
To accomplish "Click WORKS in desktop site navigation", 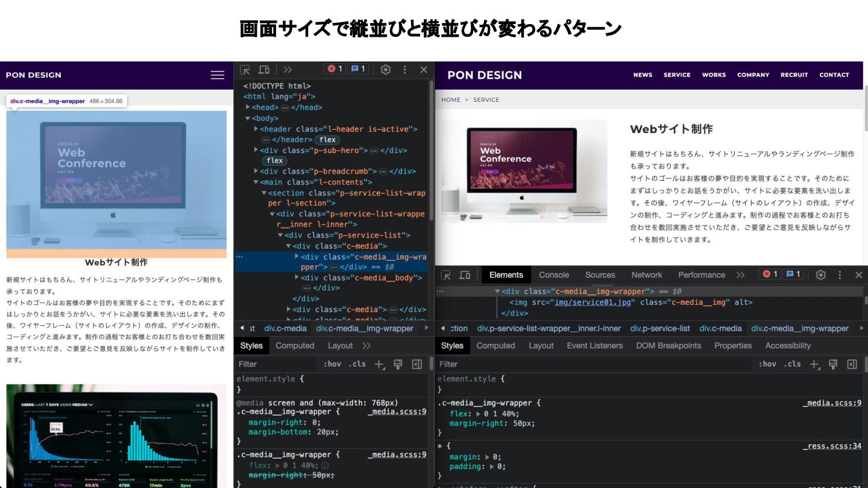I will click(714, 75).
